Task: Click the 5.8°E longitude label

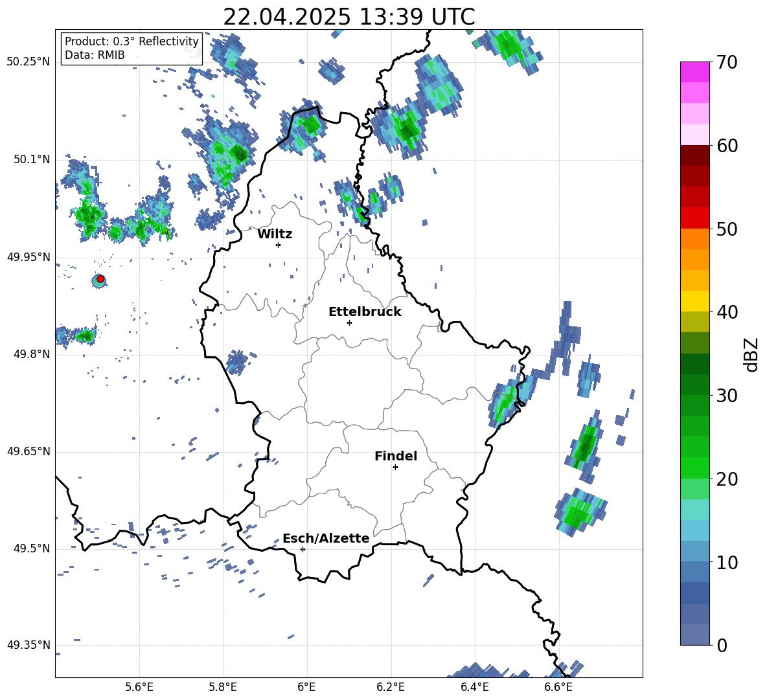Action: [x=223, y=688]
